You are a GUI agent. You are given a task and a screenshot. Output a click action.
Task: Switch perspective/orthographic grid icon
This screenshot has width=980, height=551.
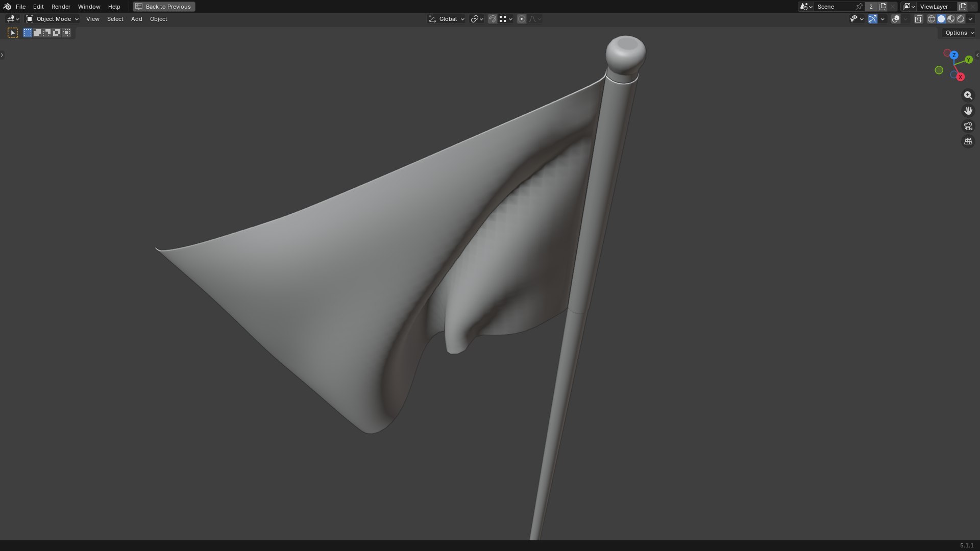click(968, 141)
